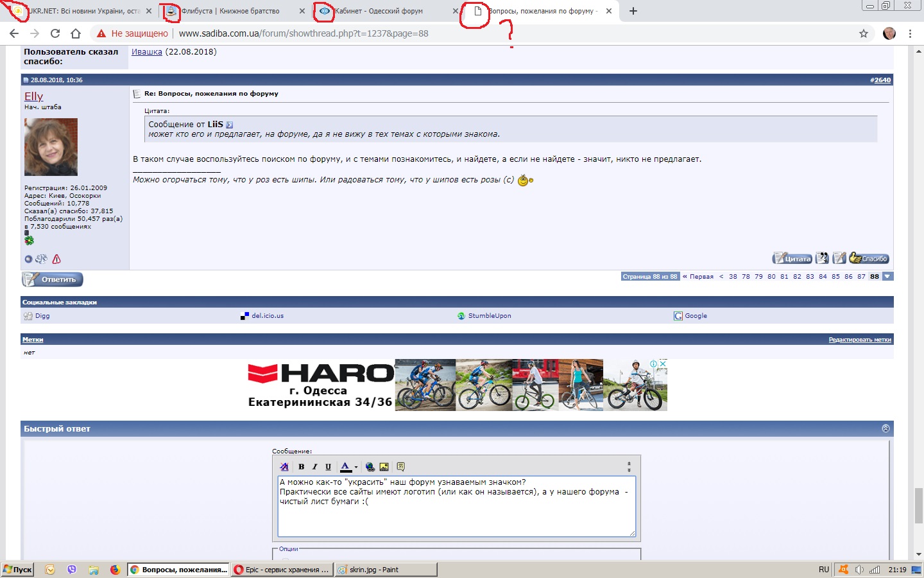Viewport: 924px width, 578px height.
Task: Click the remove text formatting icon
Action: 284,467
